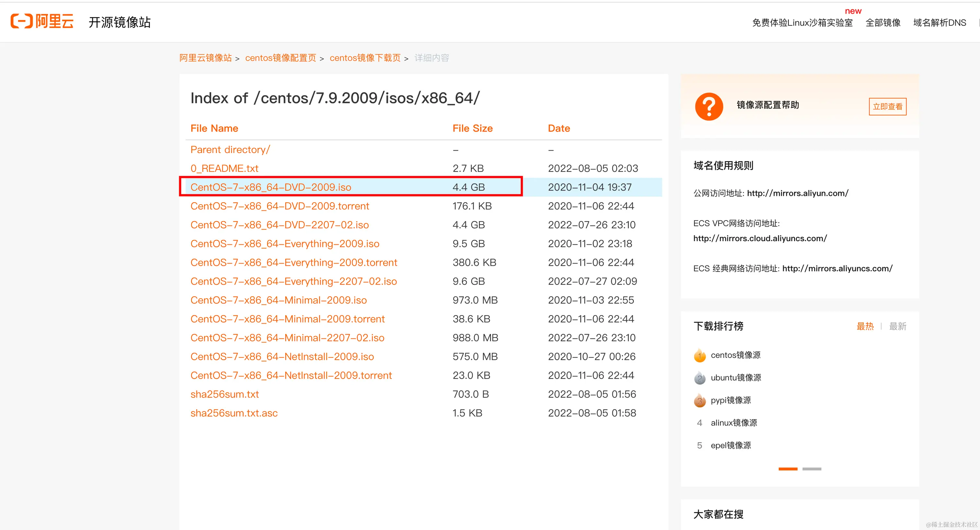
Task: Click the File Name column header
Action: tap(214, 128)
